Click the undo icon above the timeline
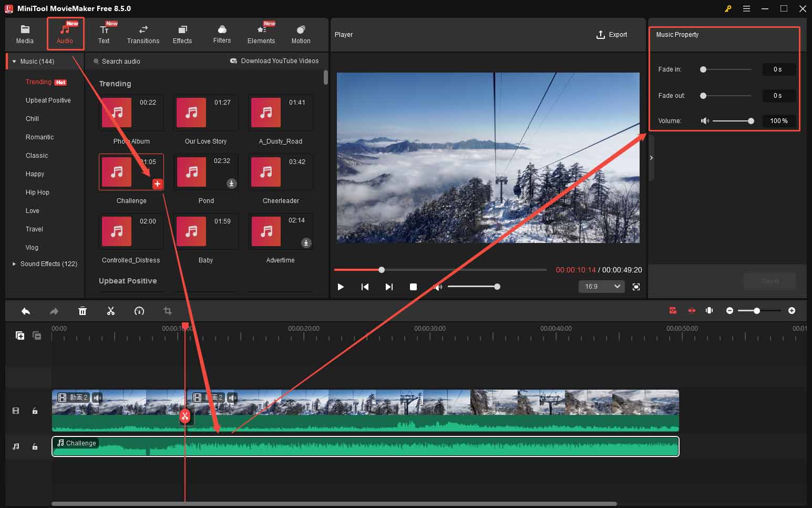This screenshot has width=812, height=508. coord(25,311)
